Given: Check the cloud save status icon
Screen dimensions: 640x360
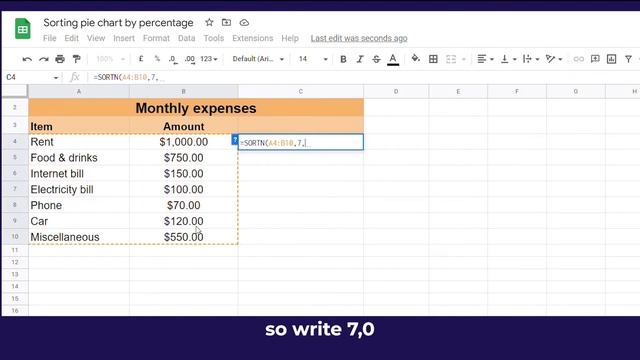Looking at the screenshot, I should 244,23.
